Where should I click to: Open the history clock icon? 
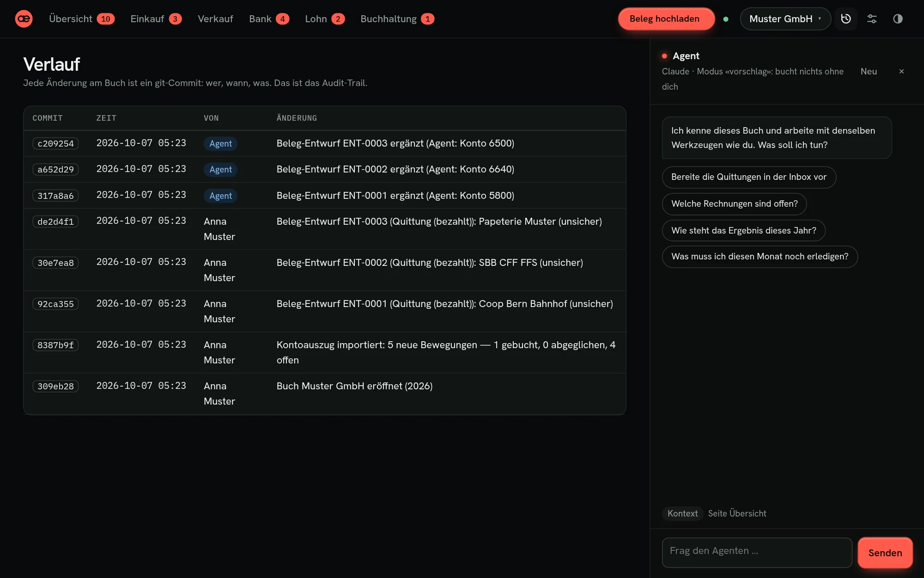click(x=846, y=19)
